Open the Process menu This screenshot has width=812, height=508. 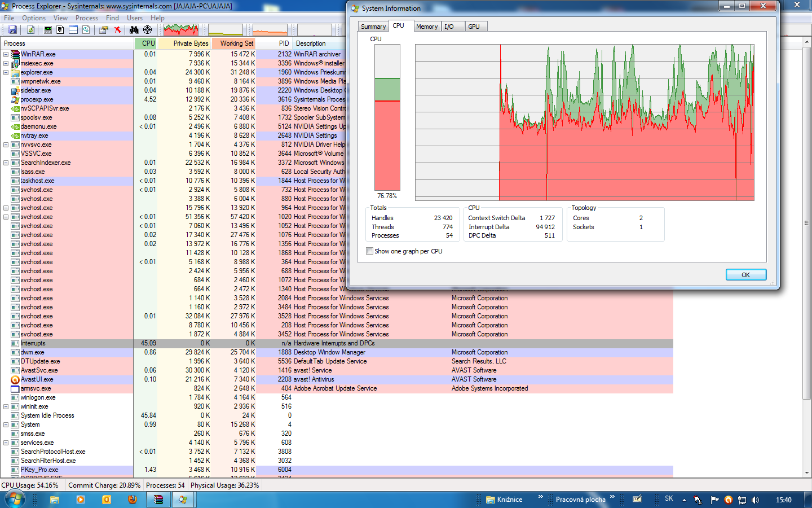click(86, 18)
